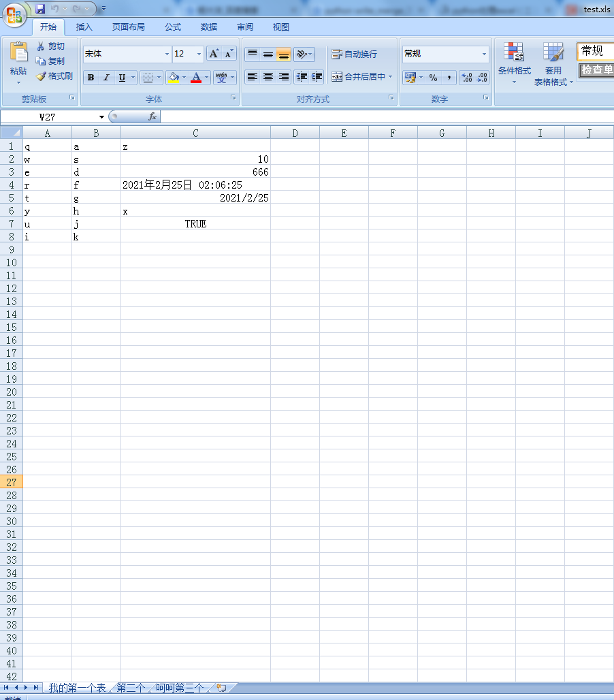
Task: Align text left horizontally
Action: tap(253, 77)
